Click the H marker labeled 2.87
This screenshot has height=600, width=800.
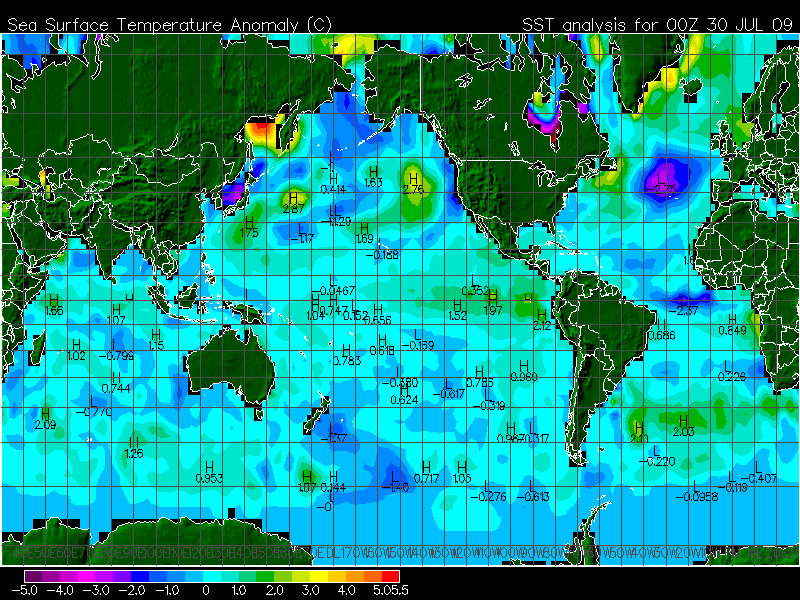point(294,198)
